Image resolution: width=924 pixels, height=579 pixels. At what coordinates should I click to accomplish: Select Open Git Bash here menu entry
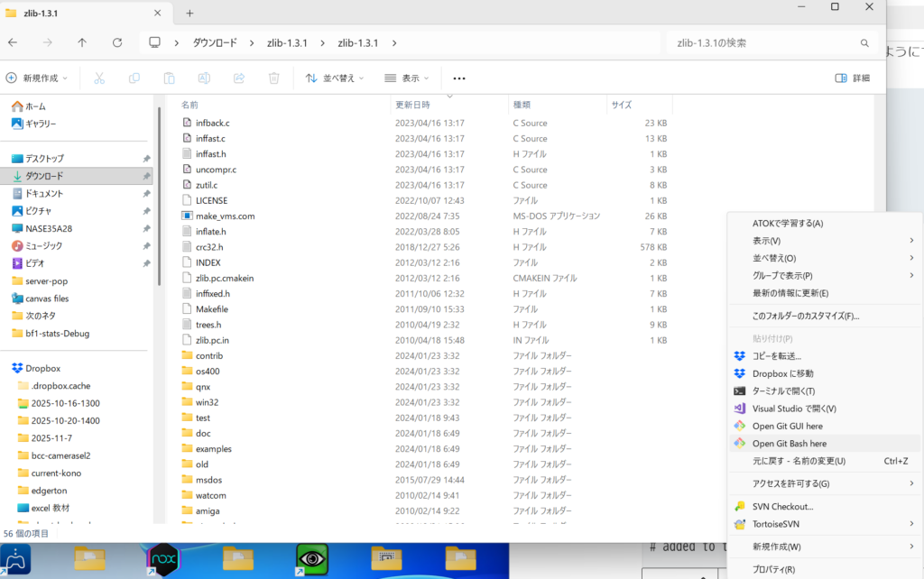click(x=789, y=444)
